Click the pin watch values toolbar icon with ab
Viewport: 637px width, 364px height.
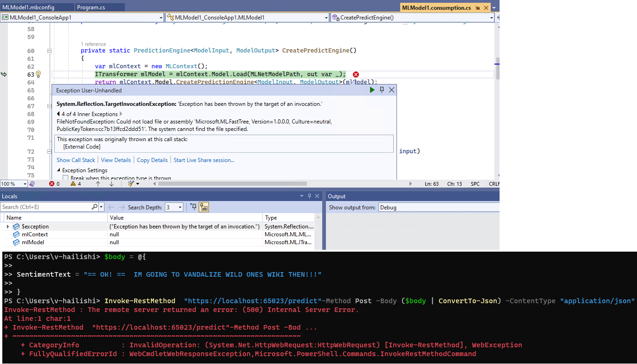(x=203, y=207)
